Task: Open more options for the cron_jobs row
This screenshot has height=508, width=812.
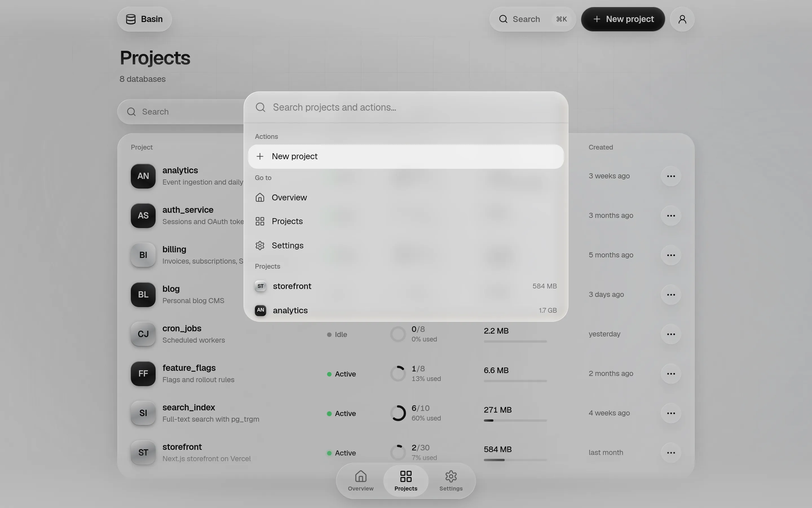Action: (671, 334)
